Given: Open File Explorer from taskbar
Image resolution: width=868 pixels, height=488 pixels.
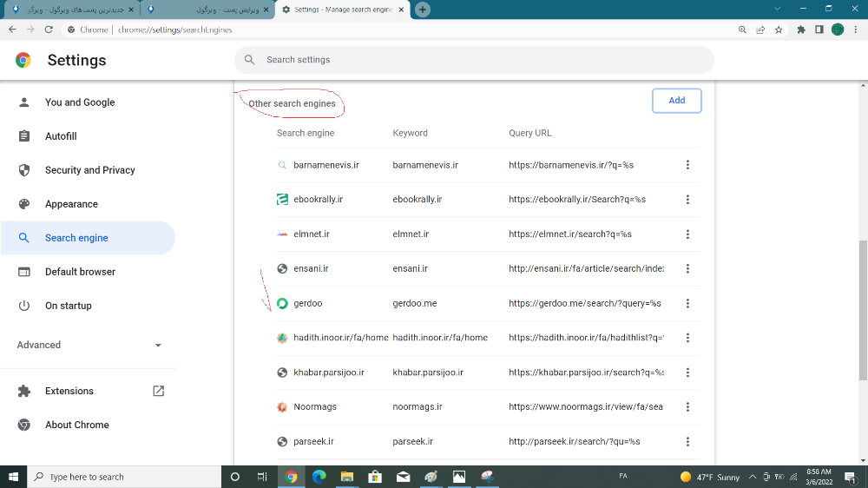Looking at the screenshot, I should (347, 477).
